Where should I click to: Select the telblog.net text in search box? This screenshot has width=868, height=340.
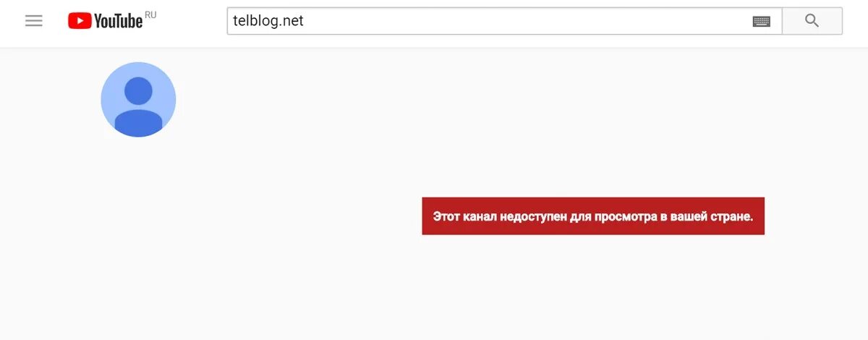click(x=268, y=21)
